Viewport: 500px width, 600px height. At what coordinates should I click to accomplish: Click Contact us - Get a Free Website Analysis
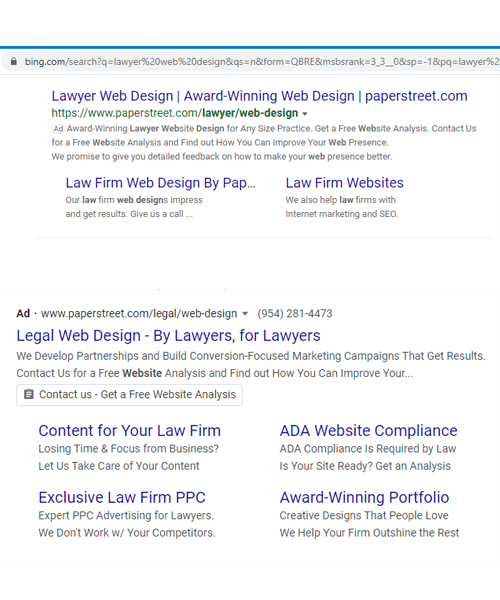129,395
